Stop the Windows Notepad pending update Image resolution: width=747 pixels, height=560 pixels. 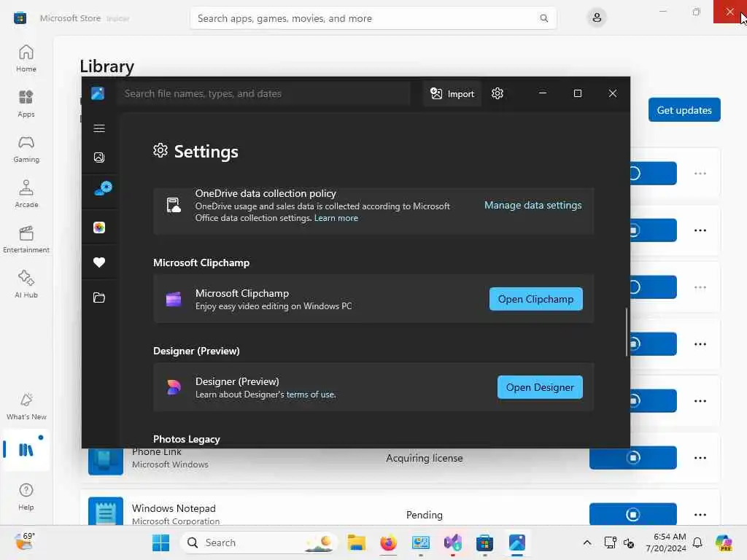(x=632, y=514)
